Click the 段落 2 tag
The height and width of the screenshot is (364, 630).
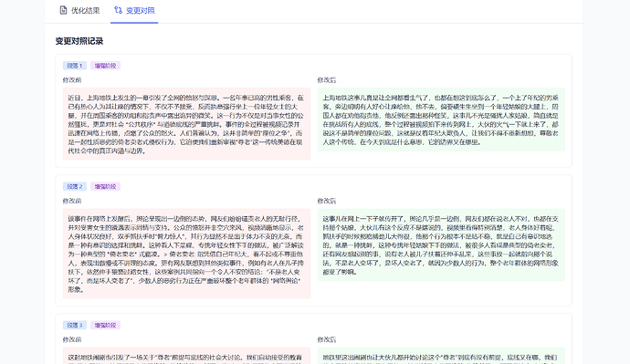tap(75, 186)
